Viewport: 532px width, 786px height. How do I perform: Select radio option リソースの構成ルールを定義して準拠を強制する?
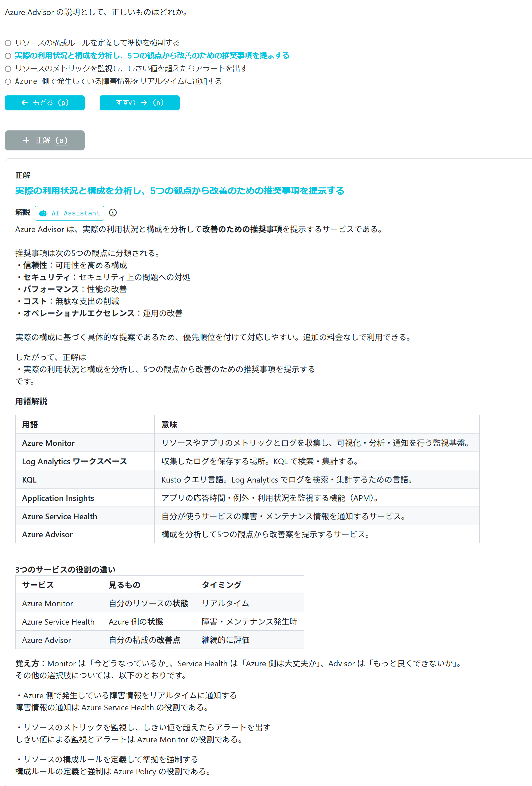pyautogui.click(x=8, y=43)
